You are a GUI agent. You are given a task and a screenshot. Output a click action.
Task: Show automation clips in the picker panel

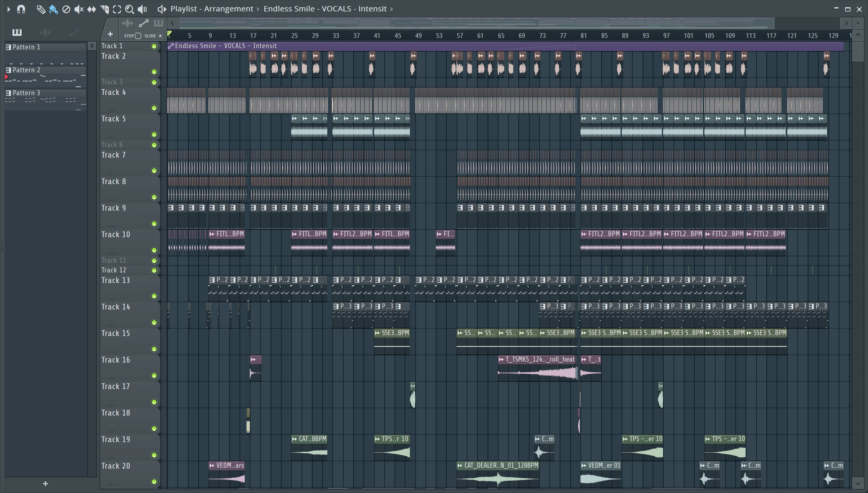coord(74,32)
